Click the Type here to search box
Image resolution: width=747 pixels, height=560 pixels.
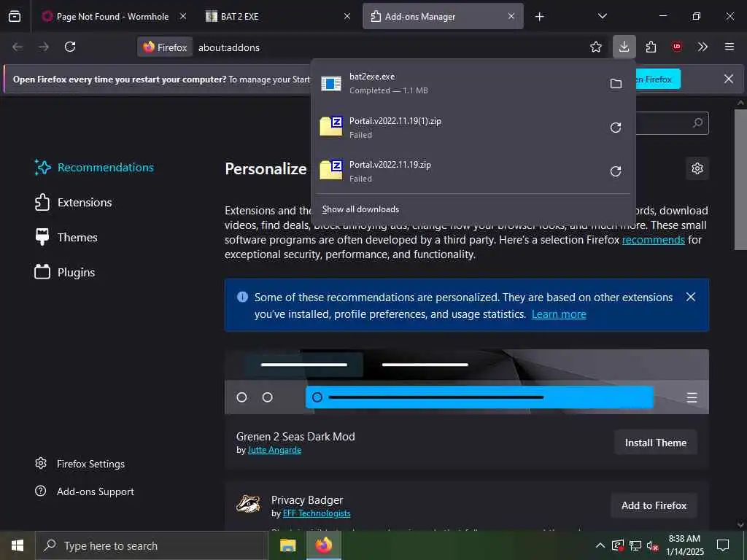pos(152,545)
